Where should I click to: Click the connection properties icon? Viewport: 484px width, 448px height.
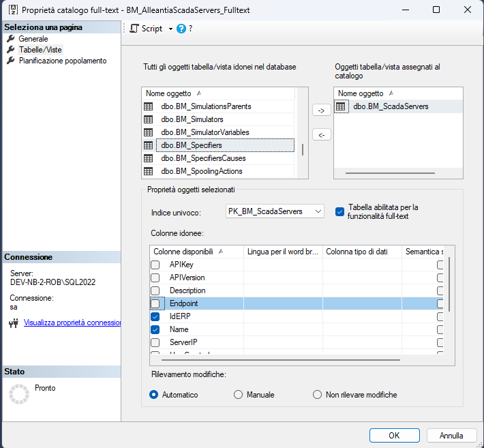14,323
